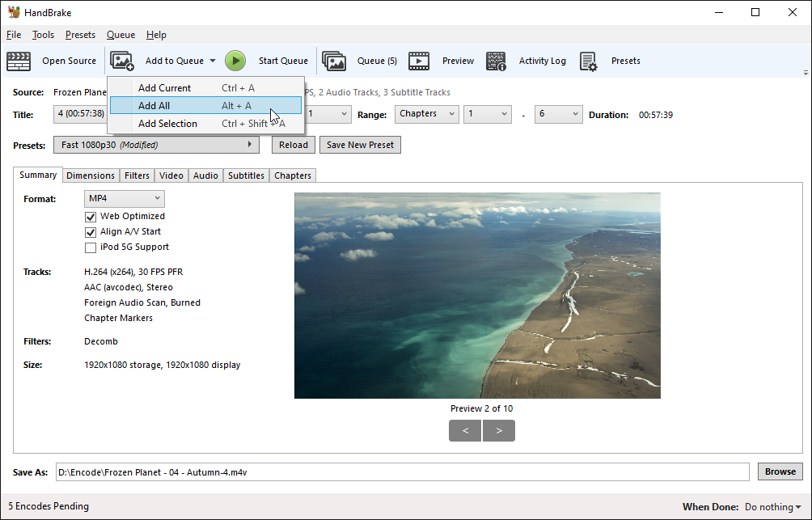The width and height of the screenshot is (812, 520).
Task: Switch to the Audio tab
Action: tap(205, 175)
